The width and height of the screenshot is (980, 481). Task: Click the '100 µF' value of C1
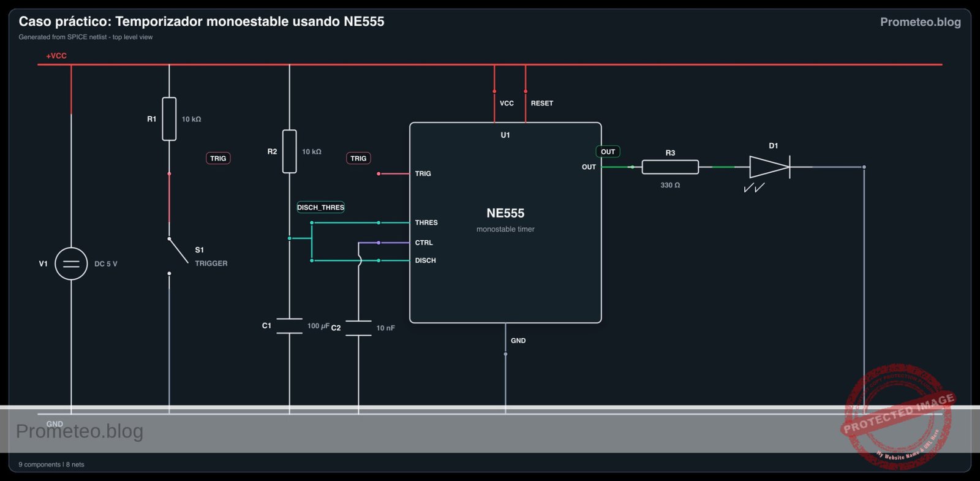318,326
